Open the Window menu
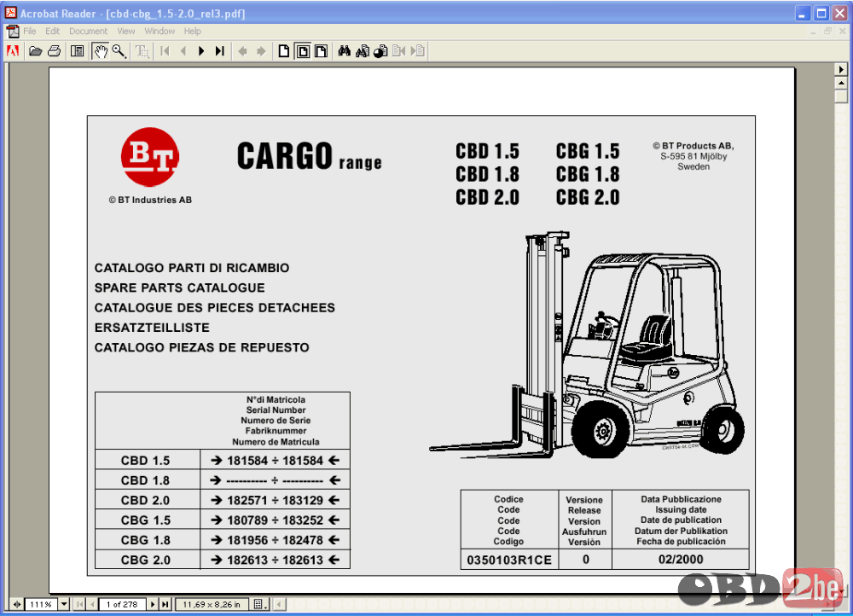 tap(160, 31)
